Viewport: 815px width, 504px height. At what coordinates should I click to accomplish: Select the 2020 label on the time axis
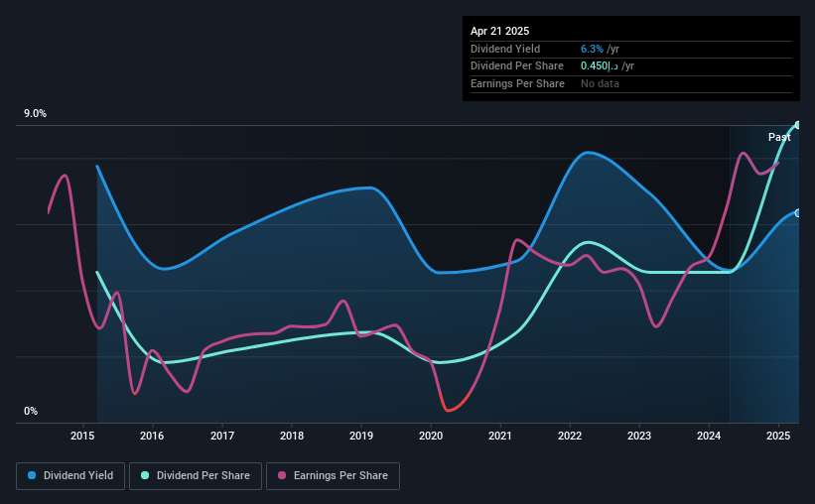click(431, 436)
